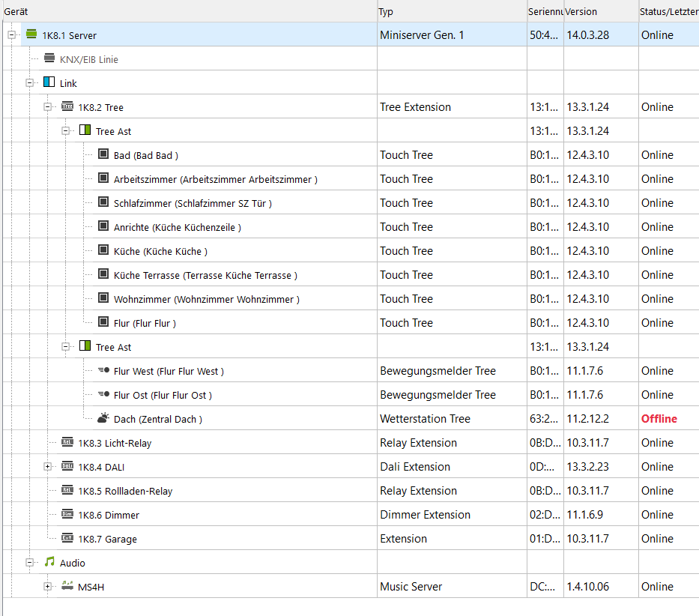Click the KNX/EIB Linie icon
This screenshot has width=699, height=616.
tap(49, 58)
